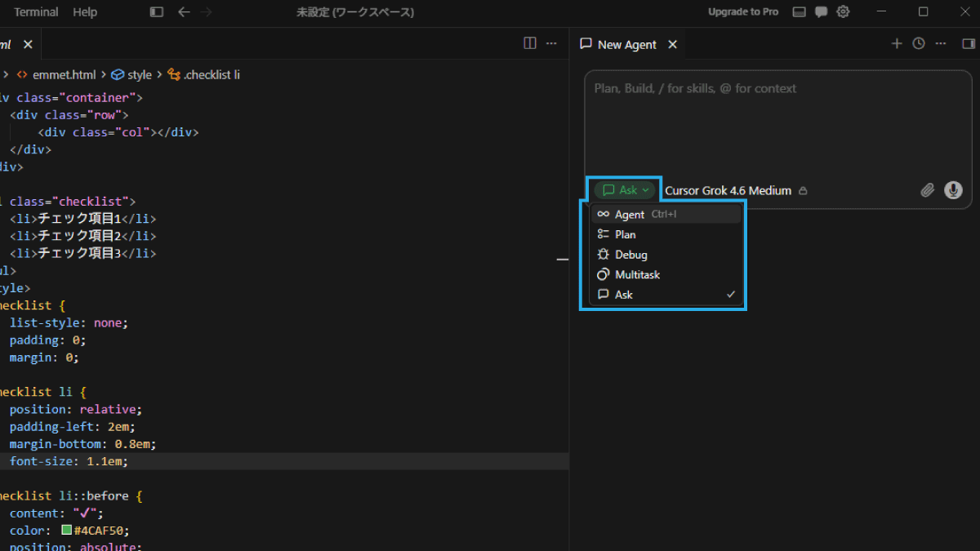
Task: Open the Cursor Grok 4.6 Medium model picker
Action: point(736,190)
